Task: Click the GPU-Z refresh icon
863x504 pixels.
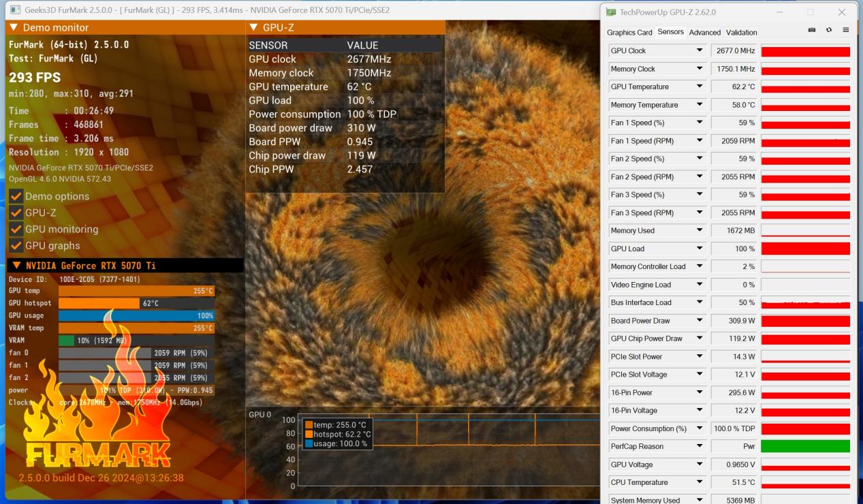Action: 829,30
